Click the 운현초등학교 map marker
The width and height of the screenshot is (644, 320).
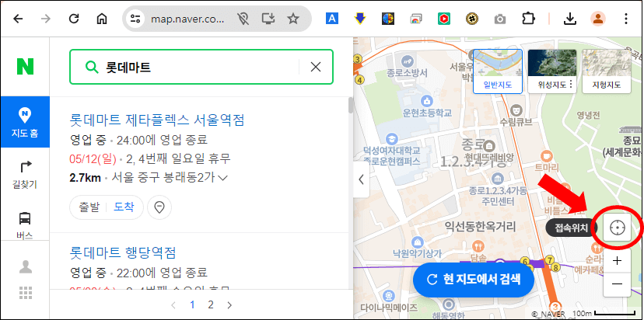click(427, 101)
